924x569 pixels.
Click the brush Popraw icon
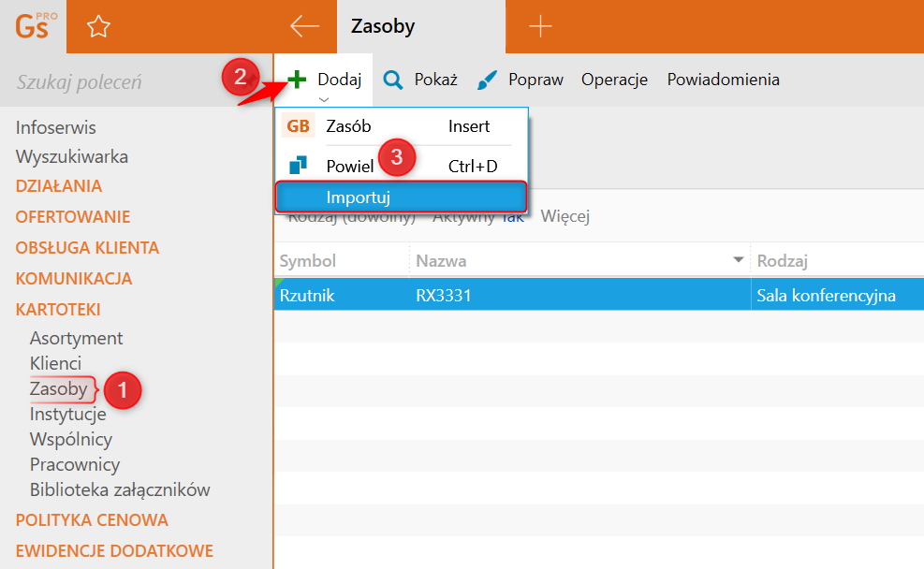coord(487,80)
